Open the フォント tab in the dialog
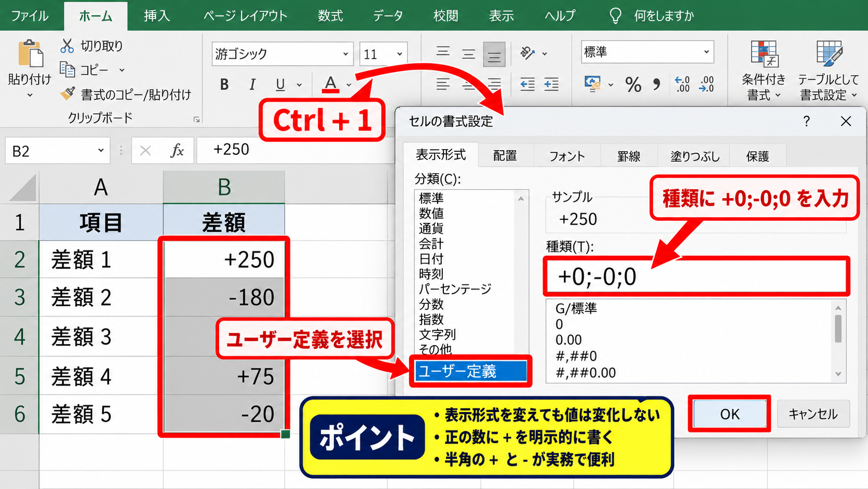 coord(567,156)
